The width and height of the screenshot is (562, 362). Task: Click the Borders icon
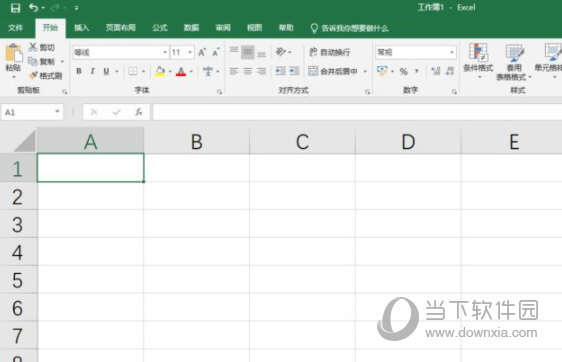[133, 71]
